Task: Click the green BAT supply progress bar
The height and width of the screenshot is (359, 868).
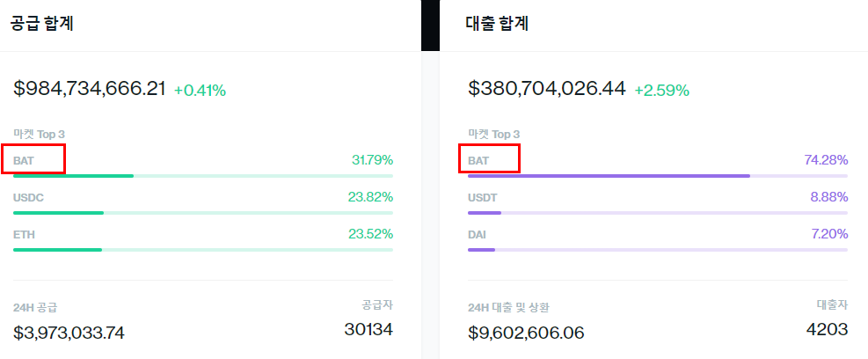Action: (x=203, y=176)
